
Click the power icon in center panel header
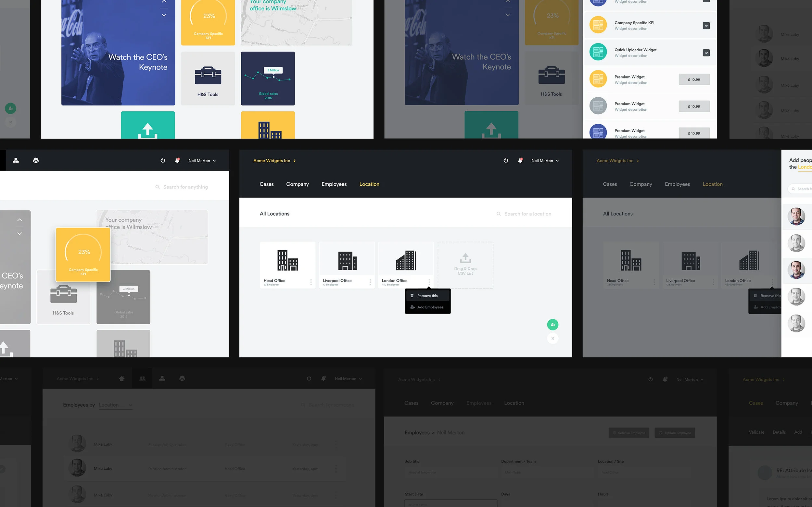pyautogui.click(x=506, y=160)
